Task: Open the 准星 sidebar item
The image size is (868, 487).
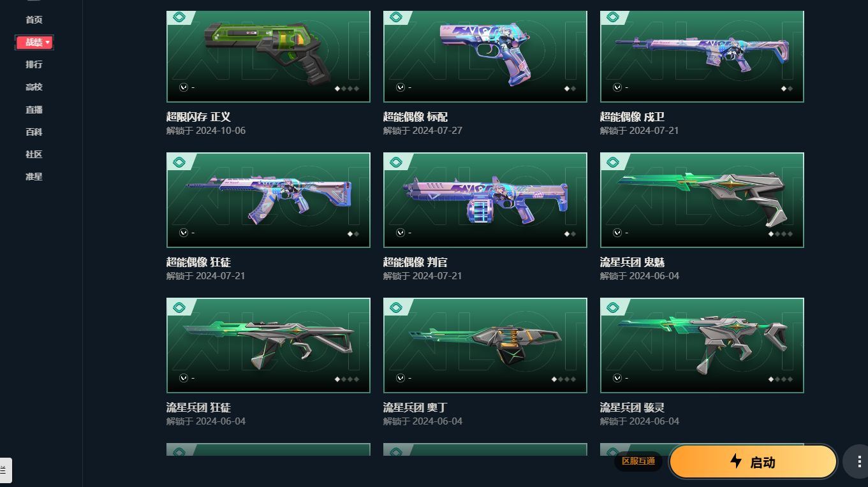Action: click(34, 177)
